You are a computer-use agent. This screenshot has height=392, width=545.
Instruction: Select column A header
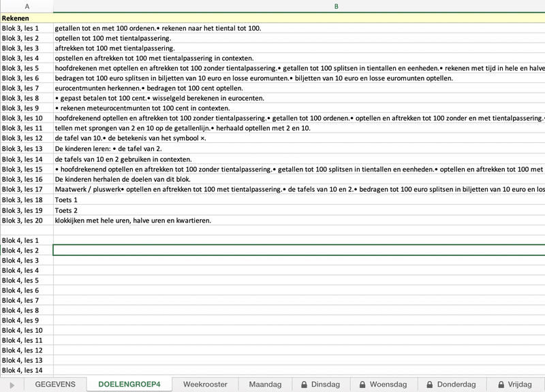pyautogui.click(x=27, y=6)
